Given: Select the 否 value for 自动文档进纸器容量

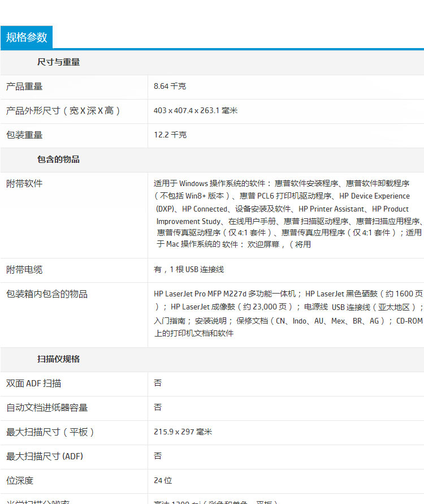Looking at the screenshot, I should point(158,407).
